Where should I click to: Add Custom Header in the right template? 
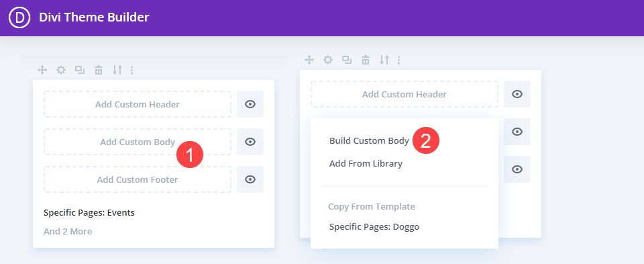[x=405, y=94]
